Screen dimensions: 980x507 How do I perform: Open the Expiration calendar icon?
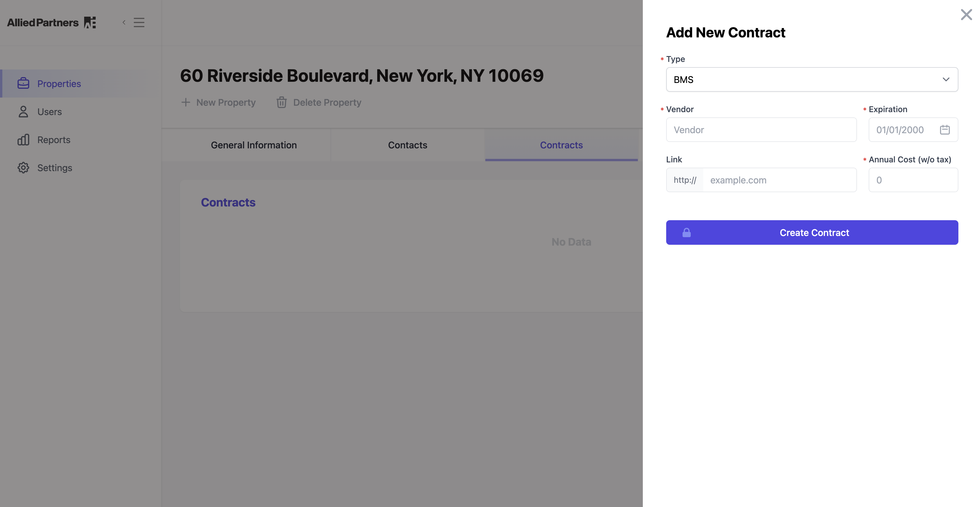point(945,130)
